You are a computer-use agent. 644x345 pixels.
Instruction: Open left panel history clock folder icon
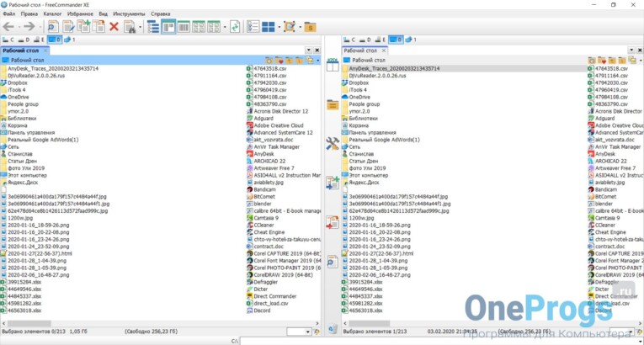(x=269, y=61)
